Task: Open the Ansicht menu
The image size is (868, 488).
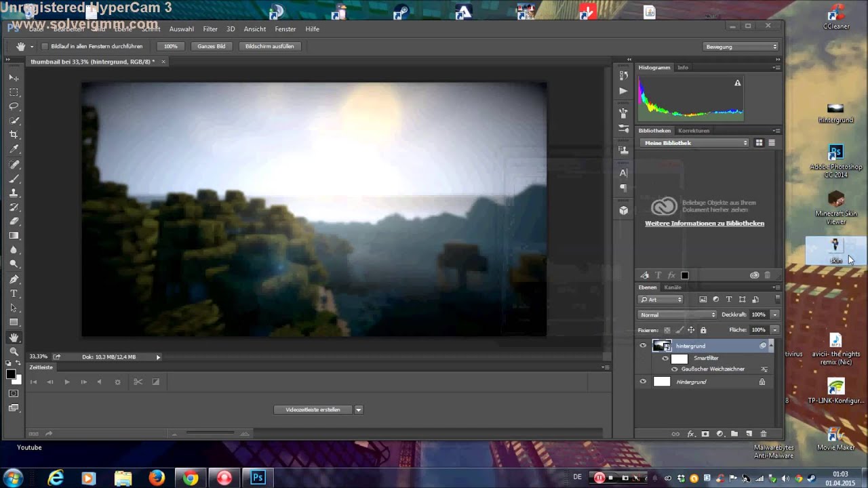Action: pyautogui.click(x=255, y=29)
